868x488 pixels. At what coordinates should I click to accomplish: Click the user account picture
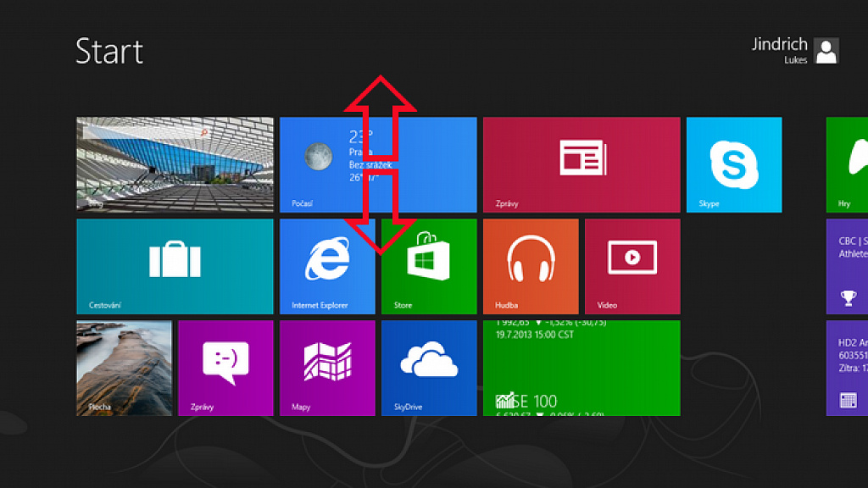[826, 51]
